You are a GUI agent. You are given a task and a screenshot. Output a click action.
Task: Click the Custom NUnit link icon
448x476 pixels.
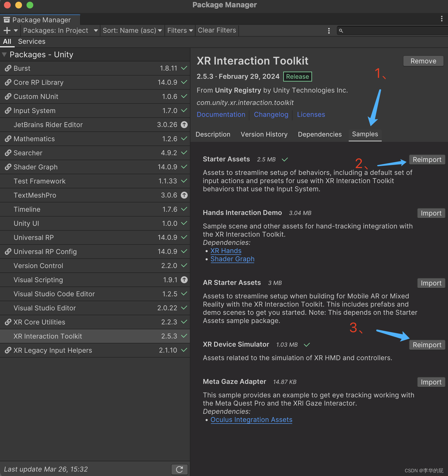click(8, 96)
